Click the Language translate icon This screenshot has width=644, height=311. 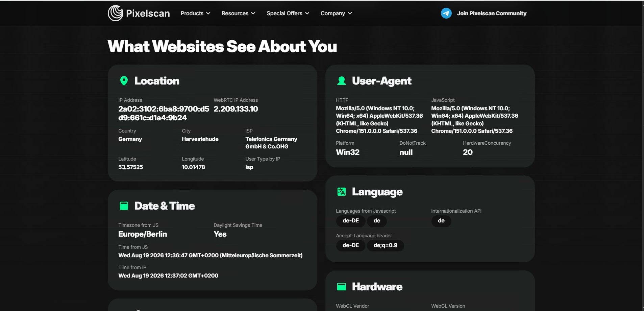tap(342, 192)
